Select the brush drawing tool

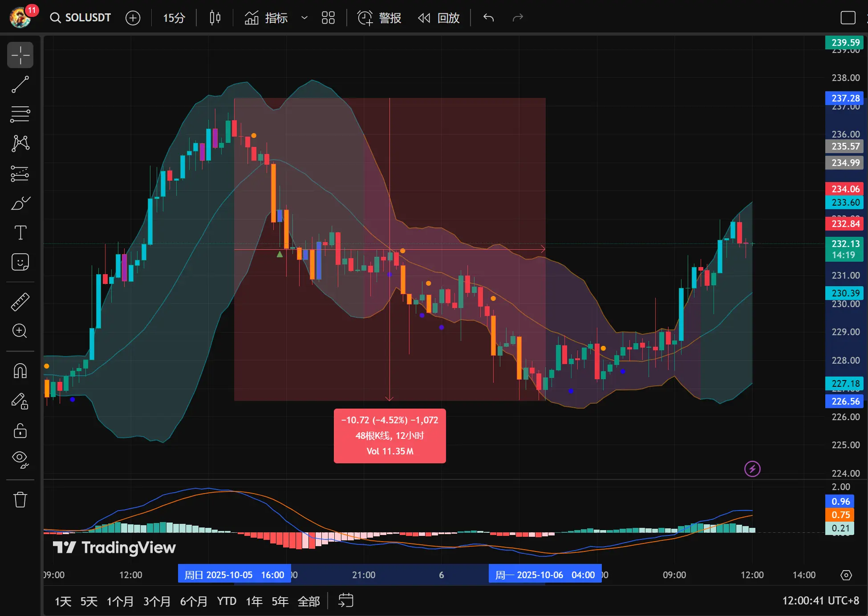point(20,203)
